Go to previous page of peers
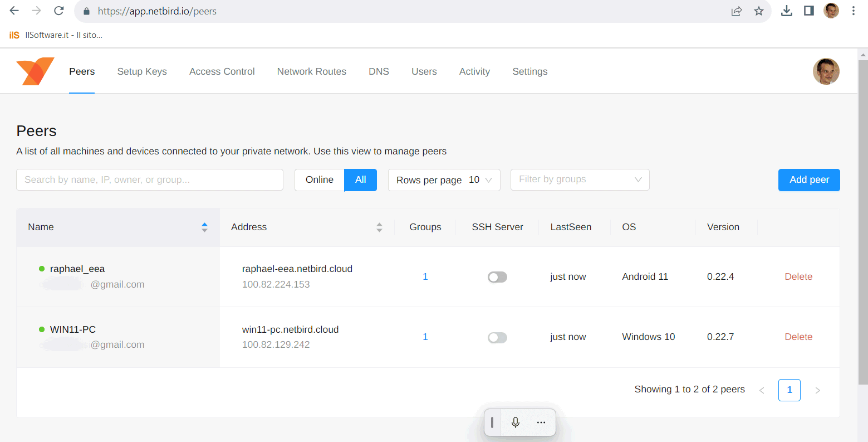Viewport: 868px width, 442px height. [762, 390]
